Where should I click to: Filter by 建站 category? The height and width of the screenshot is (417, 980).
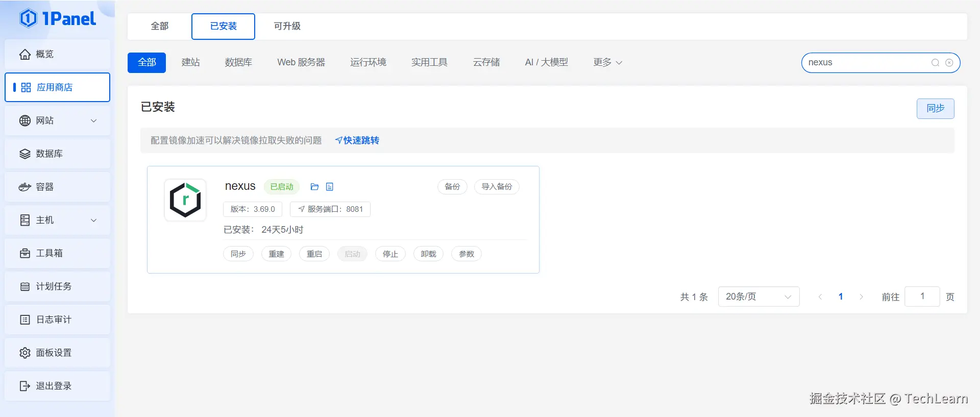190,62
